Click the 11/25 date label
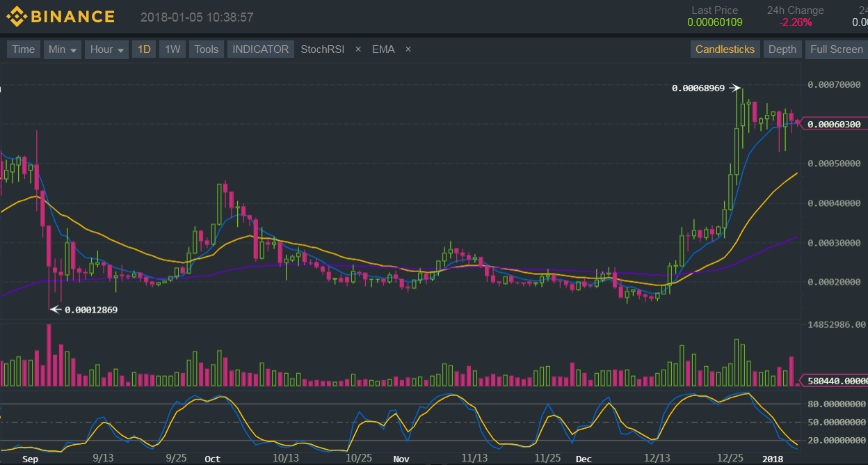The image size is (868, 465). click(547, 459)
